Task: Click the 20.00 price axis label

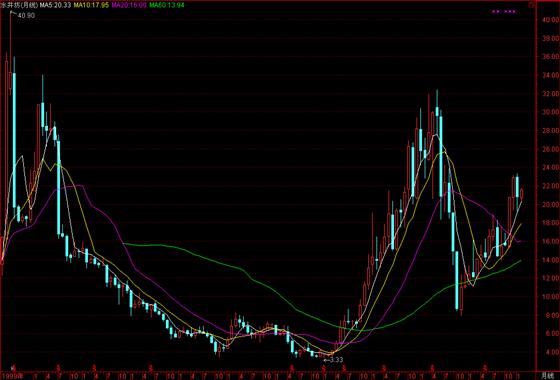Action: (x=550, y=204)
